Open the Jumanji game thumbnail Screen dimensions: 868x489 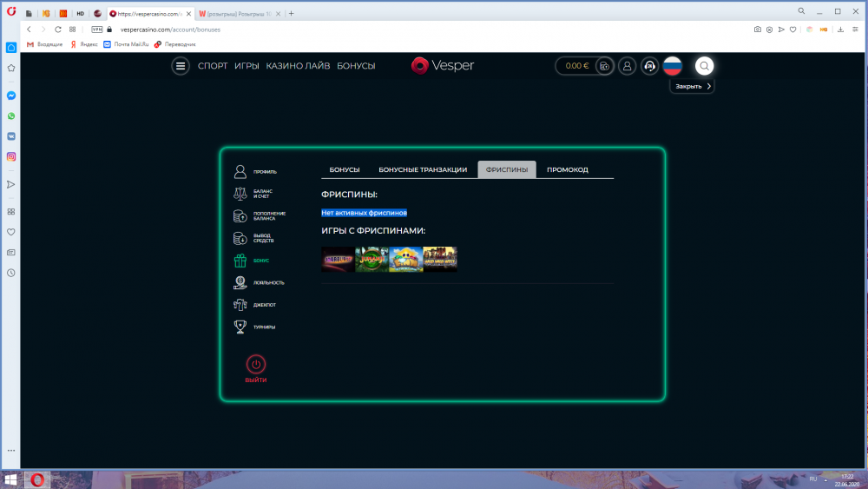(372, 259)
